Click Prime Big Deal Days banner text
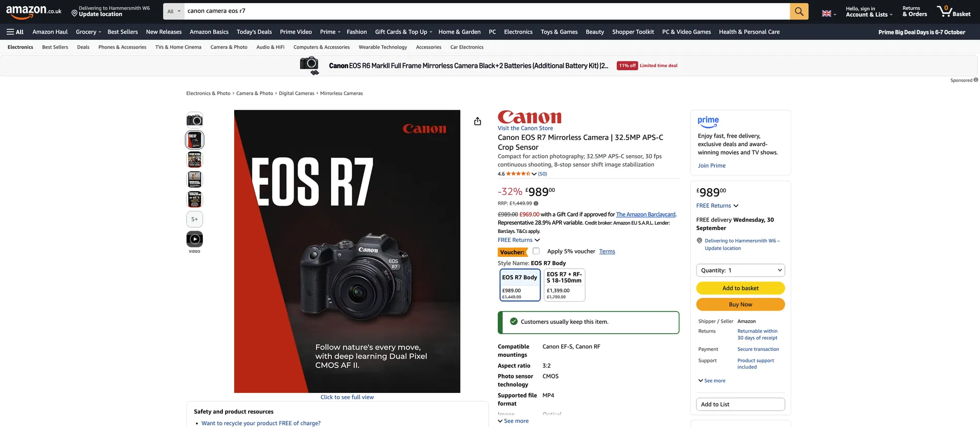Image resolution: width=980 pixels, height=427 pixels. pyautogui.click(x=922, y=32)
